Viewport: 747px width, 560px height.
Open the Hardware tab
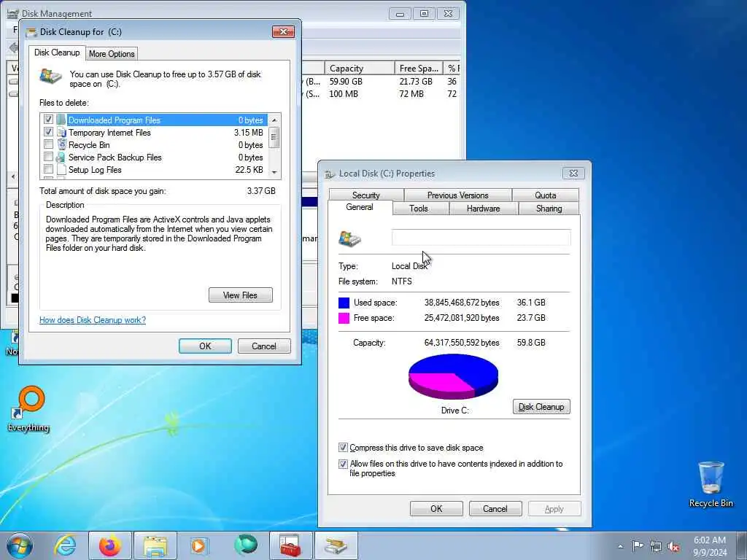[483, 208]
